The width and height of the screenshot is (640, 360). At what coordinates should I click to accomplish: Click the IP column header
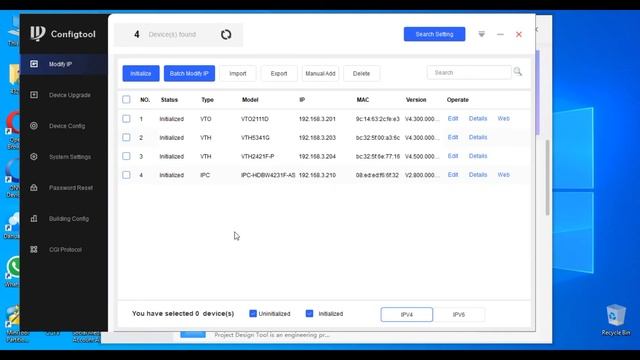pyautogui.click(x=302, y=100)
